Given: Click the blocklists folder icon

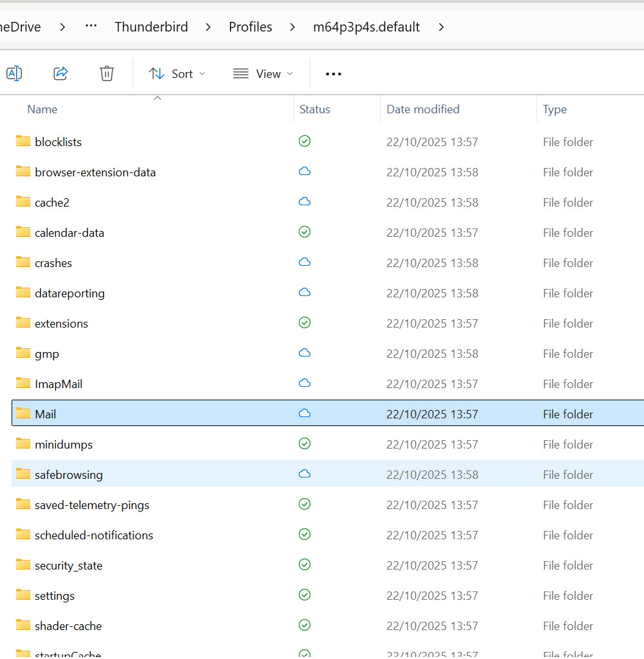Looking at the screenshot, I should (x=24, y=142).
